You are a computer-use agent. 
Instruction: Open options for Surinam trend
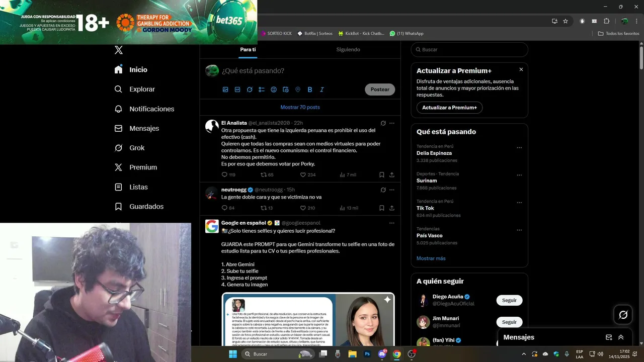(x=519, y=175)
